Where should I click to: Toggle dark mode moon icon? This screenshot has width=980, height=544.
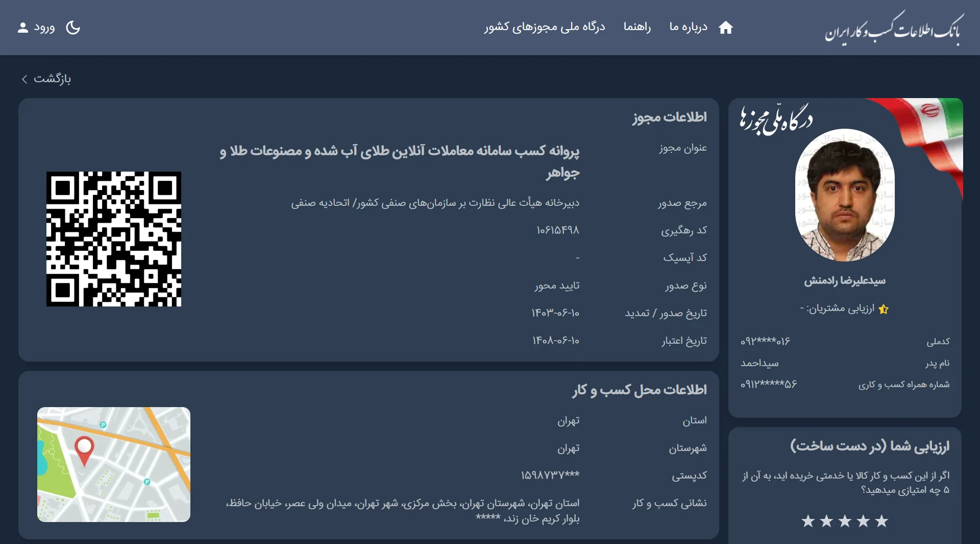tap(73, 28)
